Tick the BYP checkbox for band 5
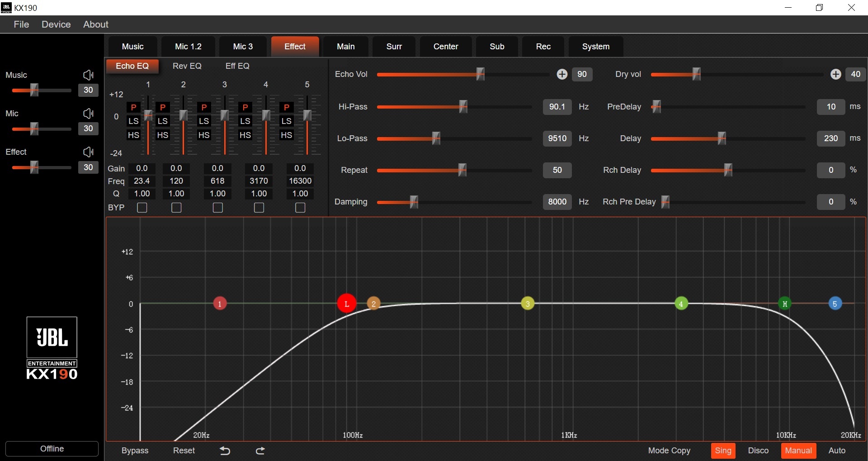This screenshot has width=868, height=461. click(x=300, y=208)
